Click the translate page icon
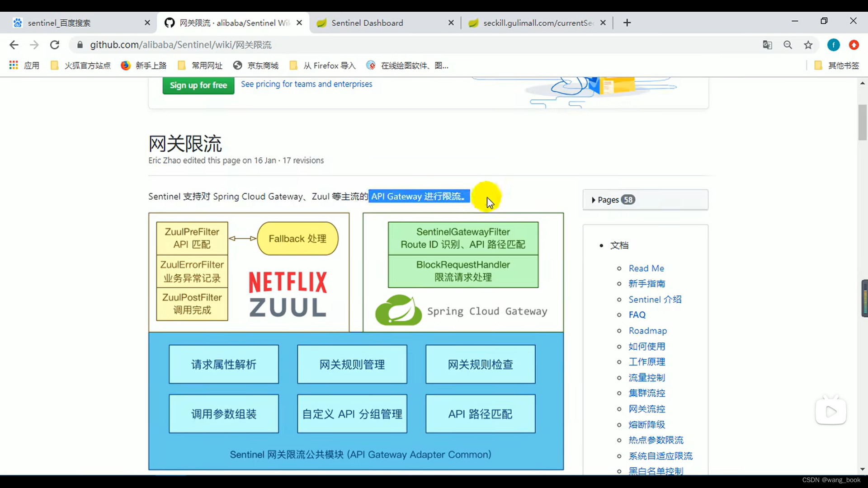868x488 pixels. pos(767,45)
